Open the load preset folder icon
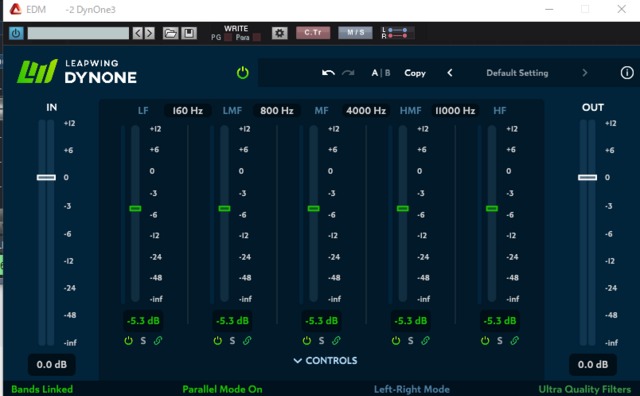640x396 pixels. click(x=170, y=33)
